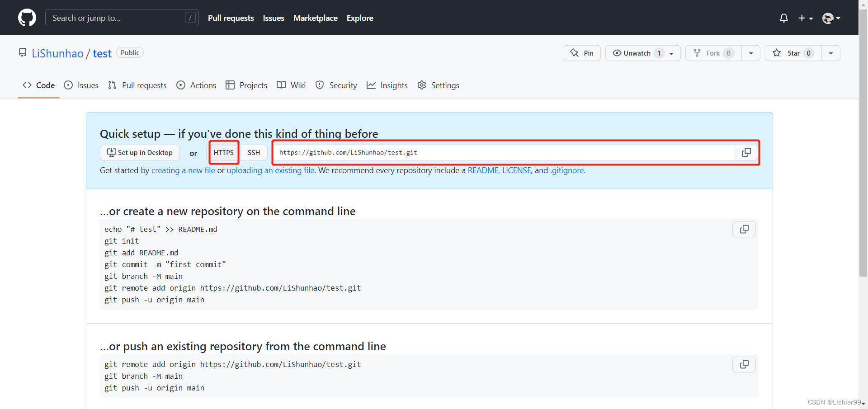Click the GitHub logo icon
Image resolution: width=868 pixels, height=409 pixels.
point(27,18)
